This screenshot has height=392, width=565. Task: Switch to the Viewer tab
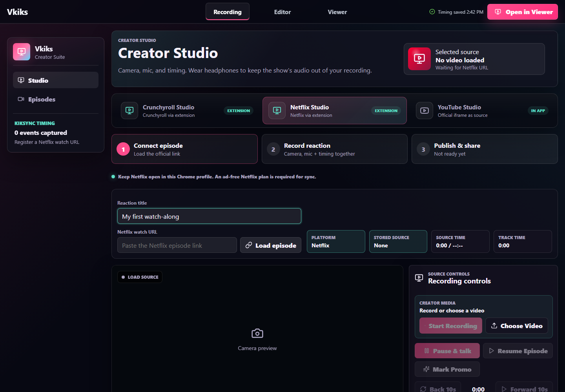point(337,12)
